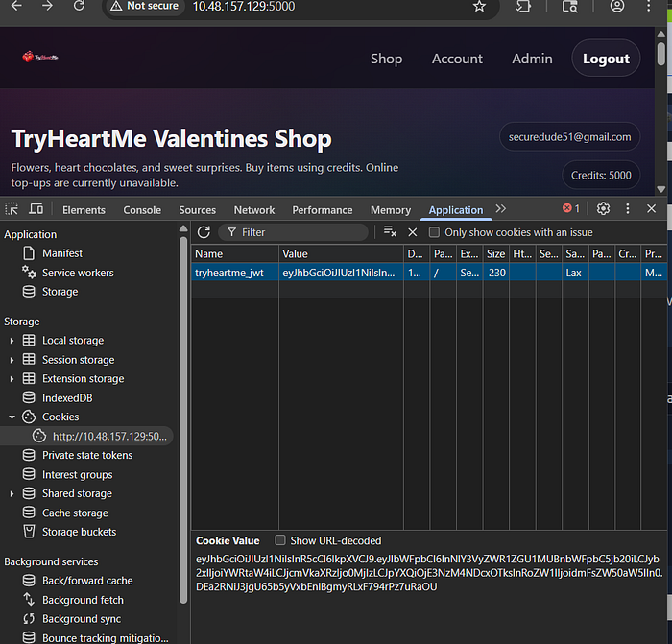Switch to the Network tab
This screenshot has width=672, height=644.
click(254, 210)
